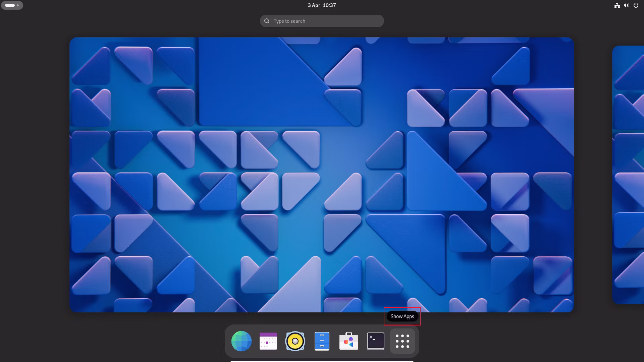Viewport: 644px width, 362px height.
Task: Click the 10:37 time in top bar
Action: [329, 5]
